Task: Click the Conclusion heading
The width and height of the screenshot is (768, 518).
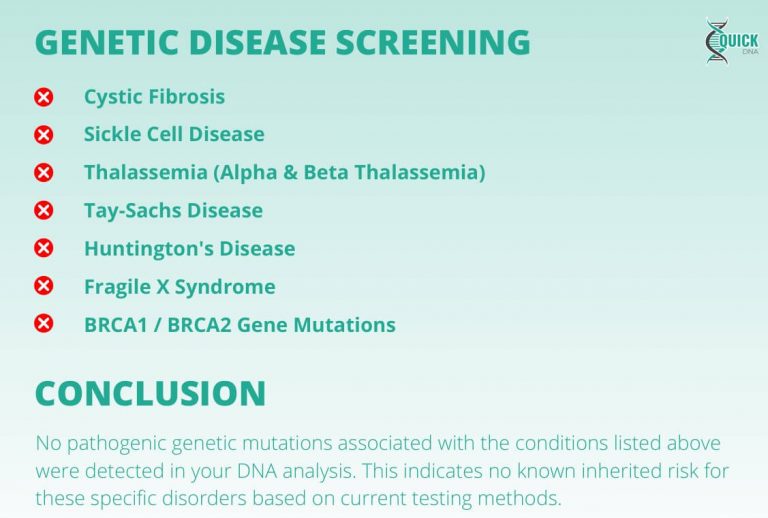Action: tap(150, 393)
